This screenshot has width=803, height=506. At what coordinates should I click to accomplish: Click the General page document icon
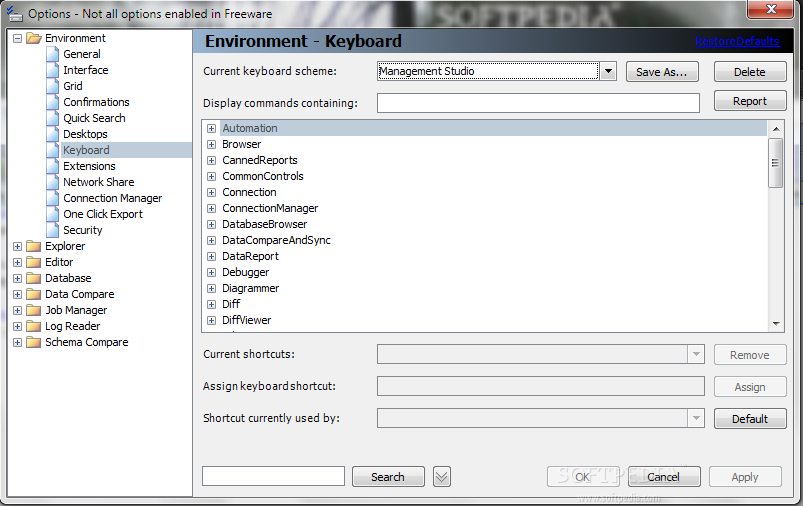pyautogui.click(x=53, y=54)
